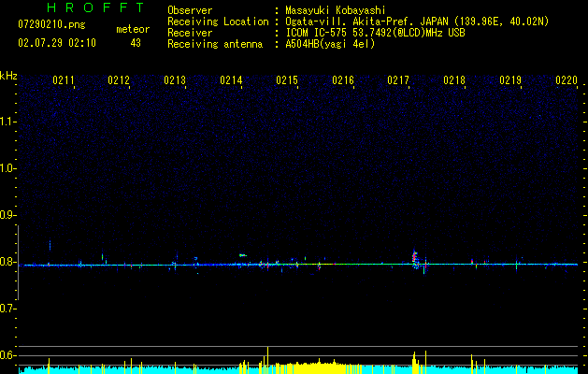Click the kHz axis unit label
This screenshot has height=374, width=588.
pyautogui.click(x=8, y=76)
